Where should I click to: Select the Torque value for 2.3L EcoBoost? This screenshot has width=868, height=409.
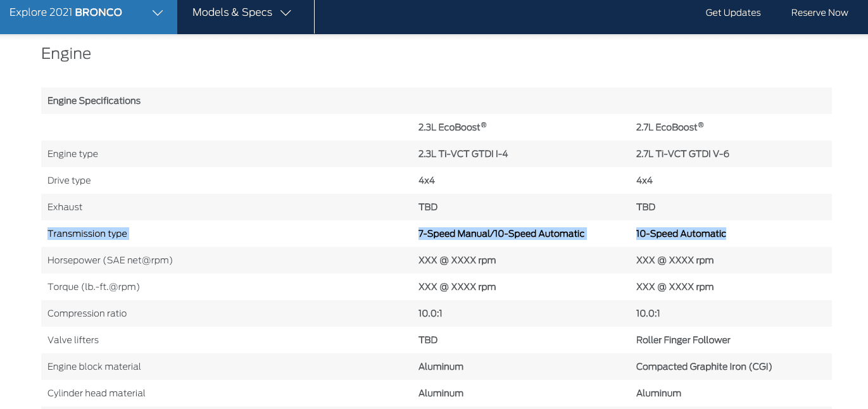click(x=457, y=287)
